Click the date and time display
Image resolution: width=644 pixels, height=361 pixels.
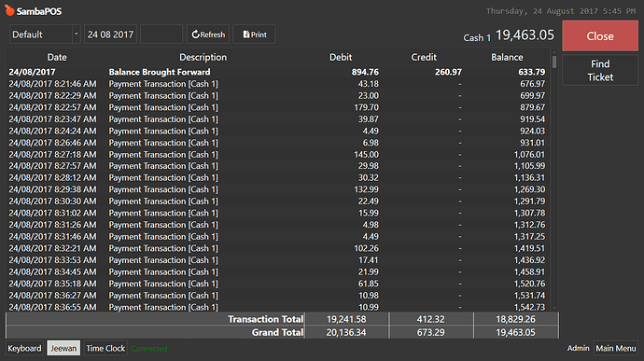click(x=561, y=11)
